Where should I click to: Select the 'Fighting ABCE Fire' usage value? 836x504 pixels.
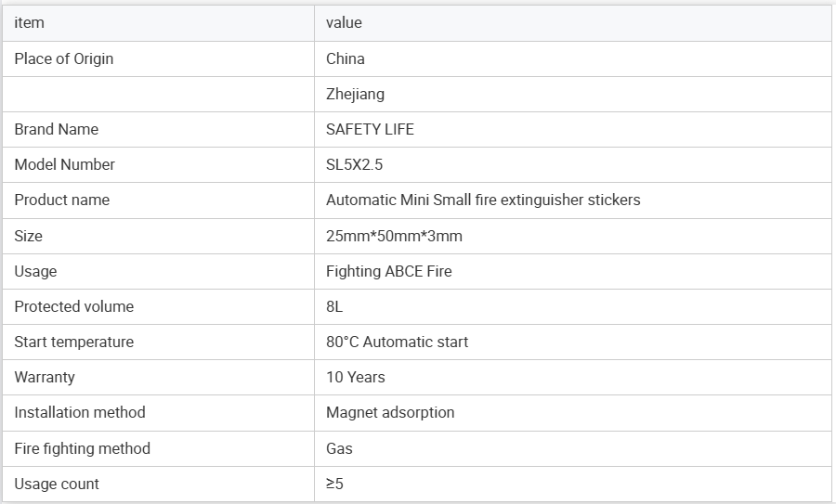(389, 271)
